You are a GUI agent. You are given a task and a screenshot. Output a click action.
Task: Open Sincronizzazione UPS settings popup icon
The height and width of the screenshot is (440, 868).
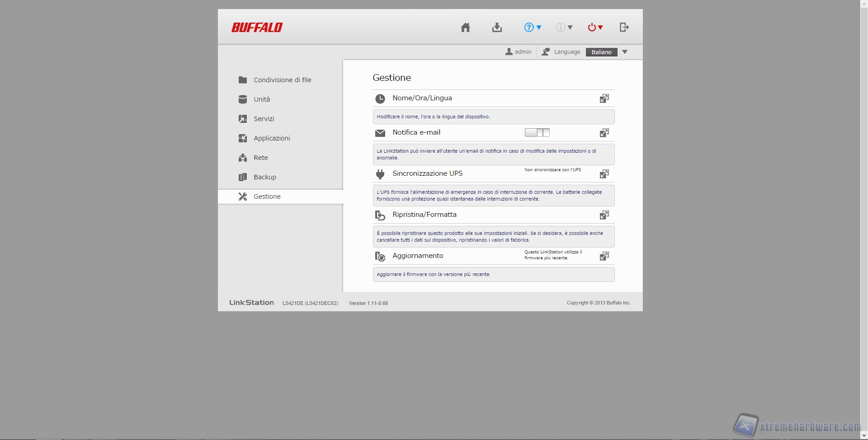coord(604,174)
